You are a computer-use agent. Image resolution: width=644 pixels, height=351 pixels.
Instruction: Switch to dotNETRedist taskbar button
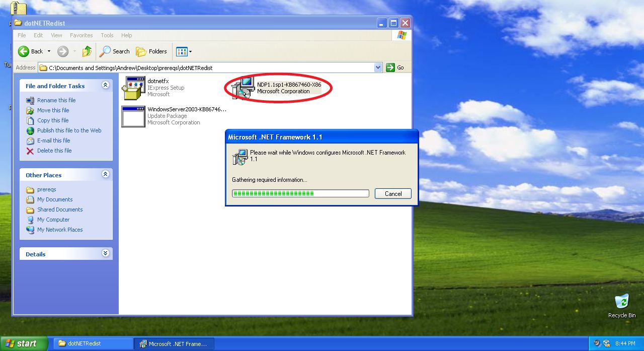pos(93,343)
